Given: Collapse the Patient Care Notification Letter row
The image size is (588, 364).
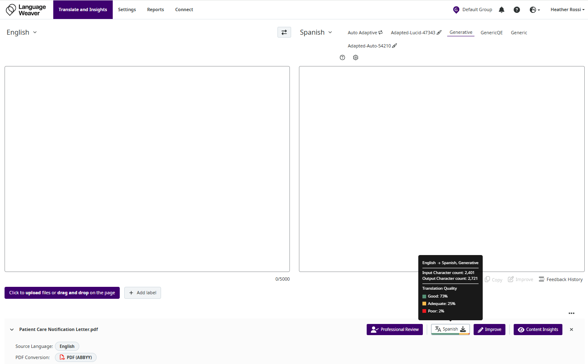Looking at the screenshot, I should click(12, 329).
